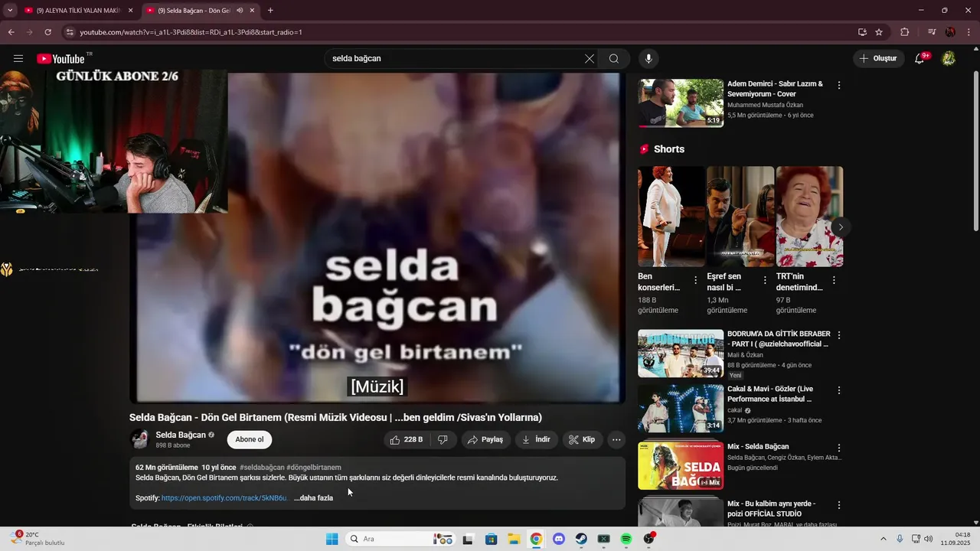Viewport: 980px width, 551px height.
Task: Mute audio on the Selda Bağcan tab
Action: 240,11
